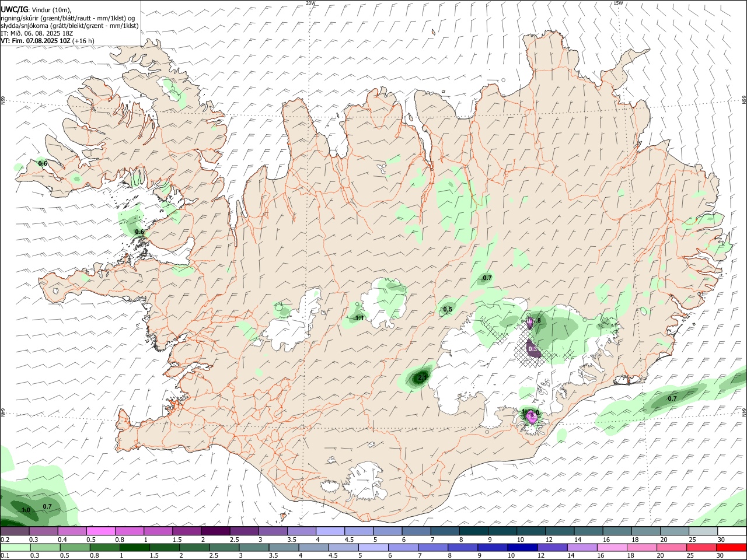Pick the palest green 0.1 swatch in the bottom legend row

[15, 547]
